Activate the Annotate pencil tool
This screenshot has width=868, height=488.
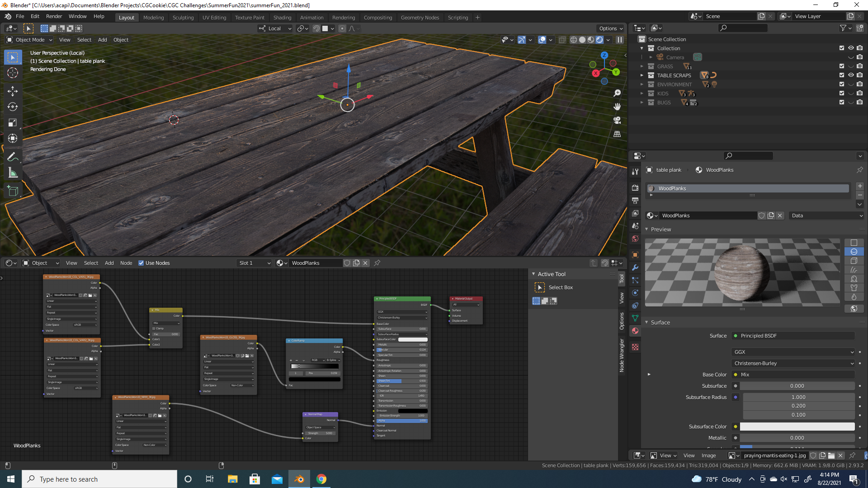tap(13, 157)
